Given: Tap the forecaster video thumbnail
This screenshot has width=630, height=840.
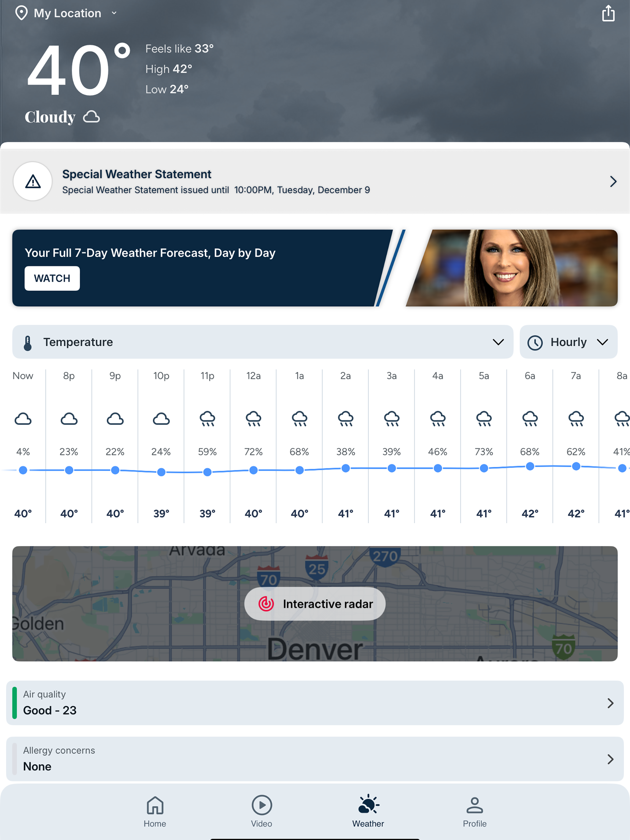Looking at the screenshot, I should point(511,268).
